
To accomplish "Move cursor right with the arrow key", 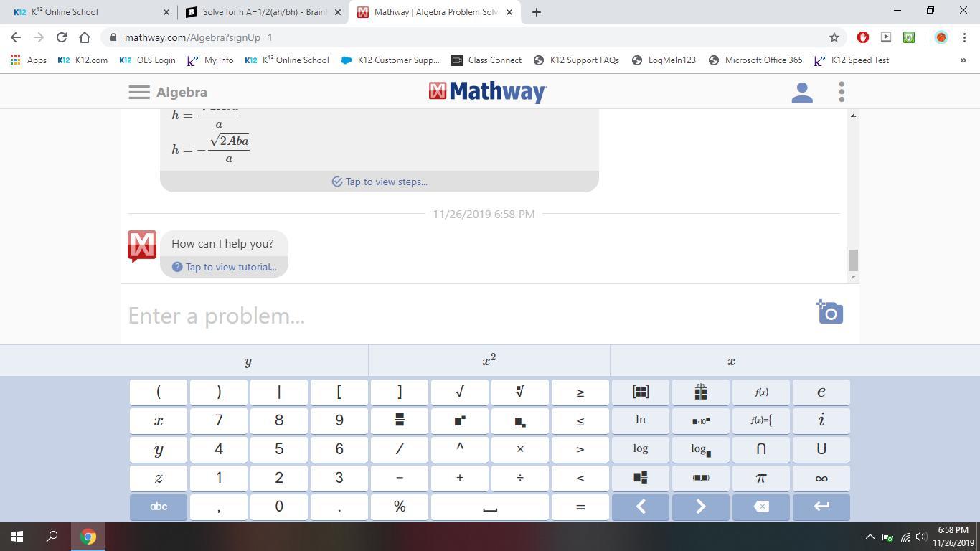I will coord(701,507).
